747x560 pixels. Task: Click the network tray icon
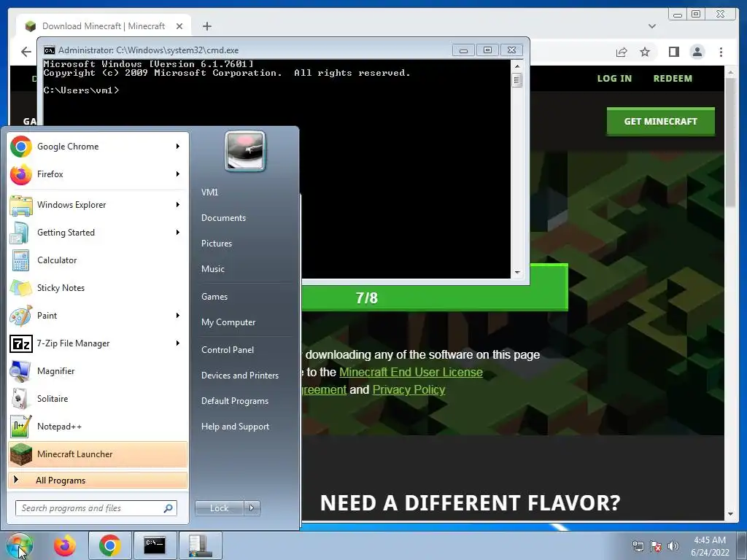[x=638, y=546]
